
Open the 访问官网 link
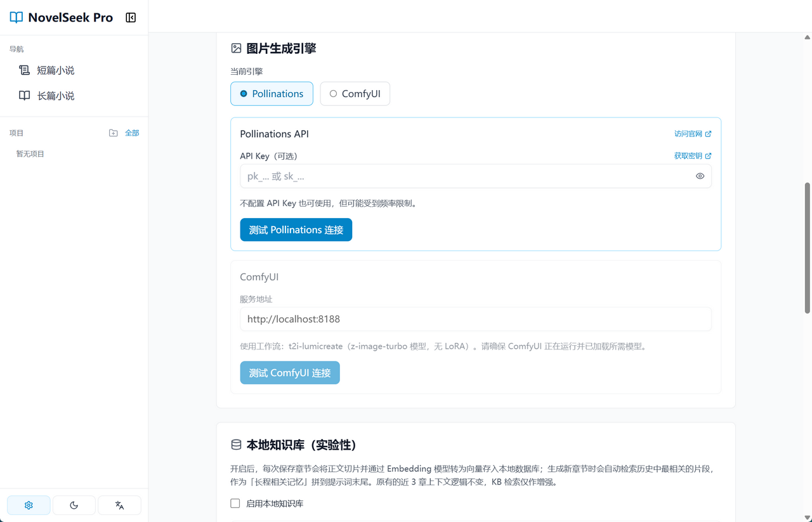[x=693, y=134]
